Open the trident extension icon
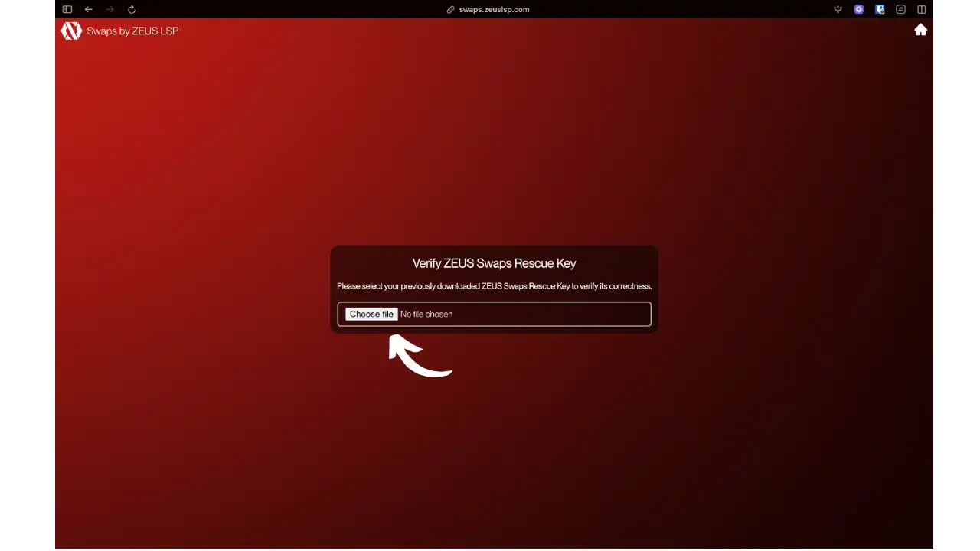The width and height of the screenshot is (980, 551). (x=838, y=10)
